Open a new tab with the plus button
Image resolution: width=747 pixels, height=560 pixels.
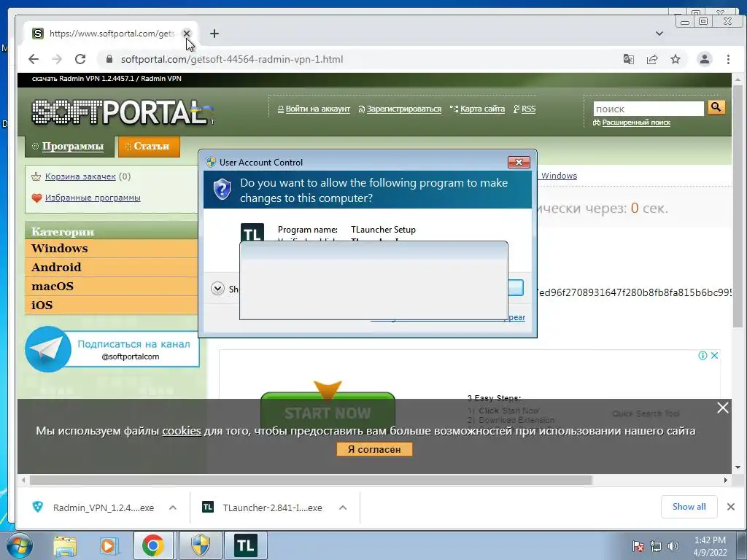coord(214,34)
